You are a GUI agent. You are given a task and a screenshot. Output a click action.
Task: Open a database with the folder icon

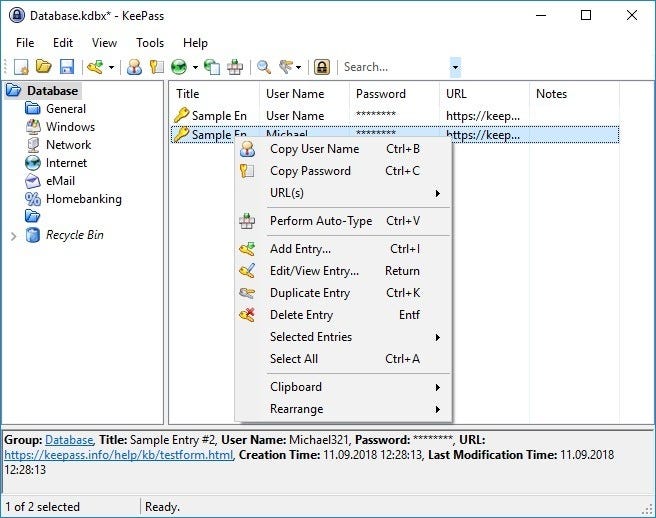(x=44, y=67)
